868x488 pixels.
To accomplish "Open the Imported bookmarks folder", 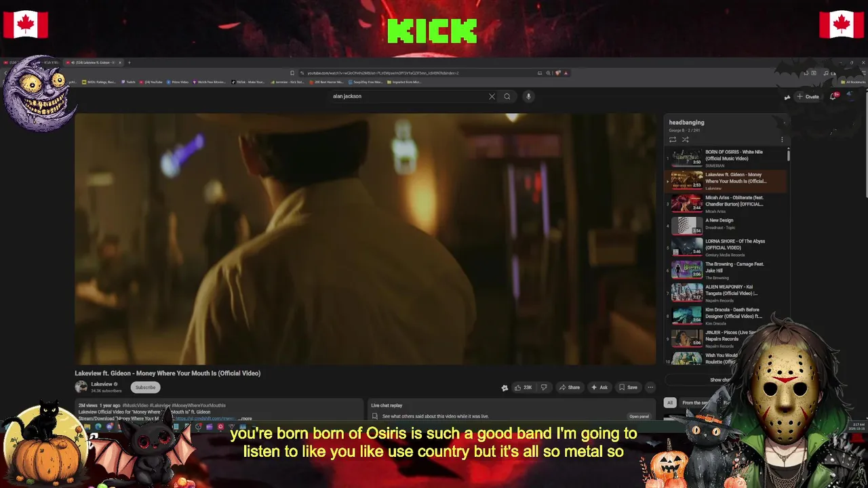I will coord(404,82).
